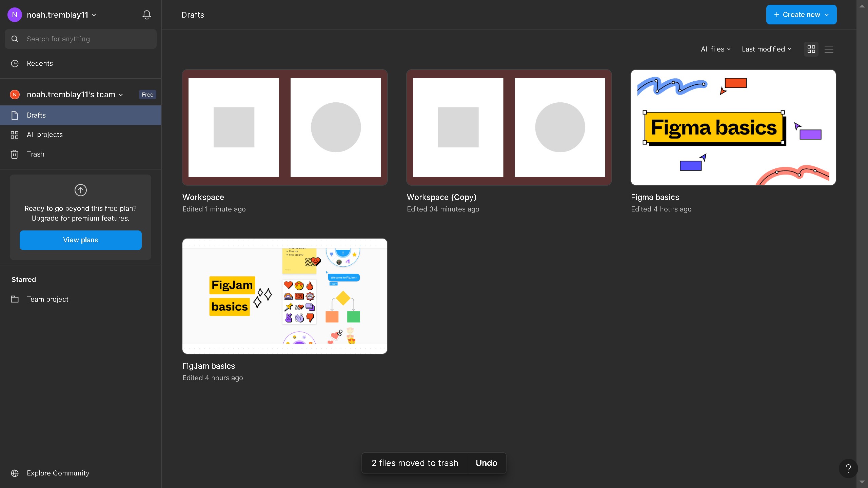
Task: Open Explore Community via the globe icon
Action: pyautogui.click(x=15, y=473)
